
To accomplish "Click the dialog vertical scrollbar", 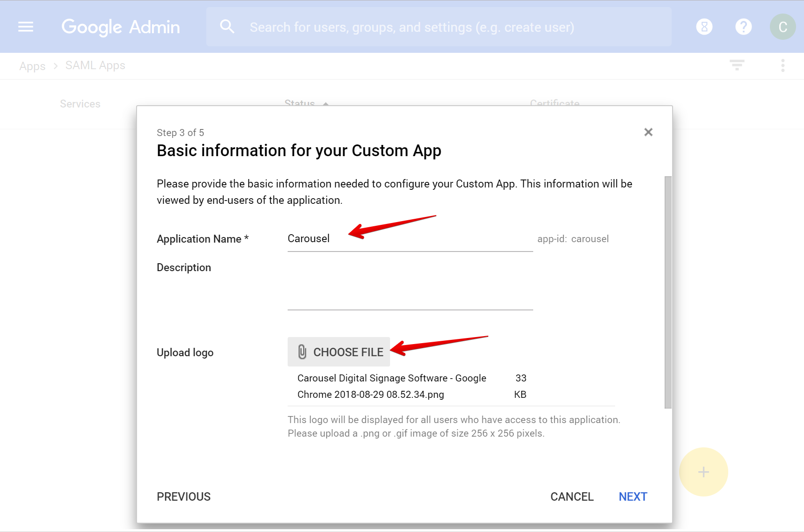I will click(x=668, y=292).
